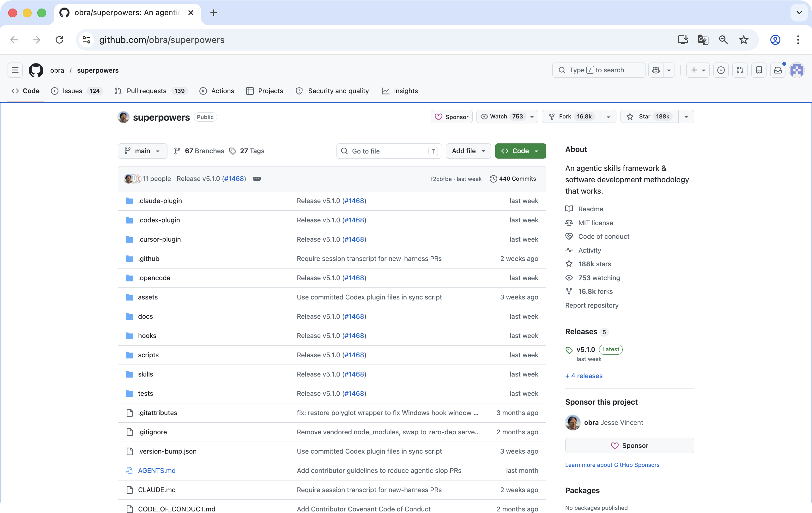Open repositories icon in the header
This screenshot has width=812, height=513.
(x=759, y=70)
